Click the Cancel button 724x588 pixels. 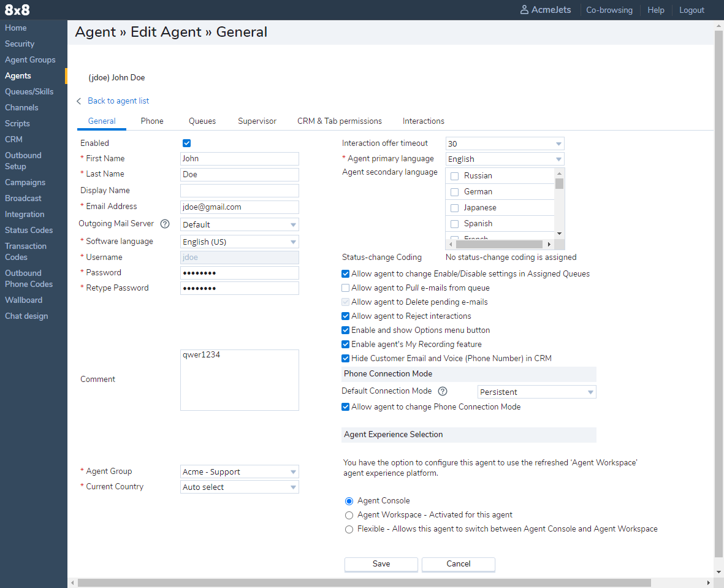point(458,564)
